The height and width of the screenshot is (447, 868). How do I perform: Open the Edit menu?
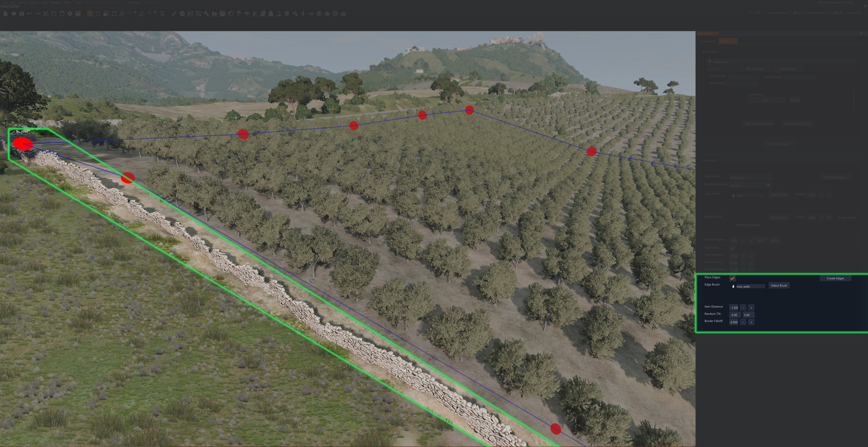pos(12,2)
